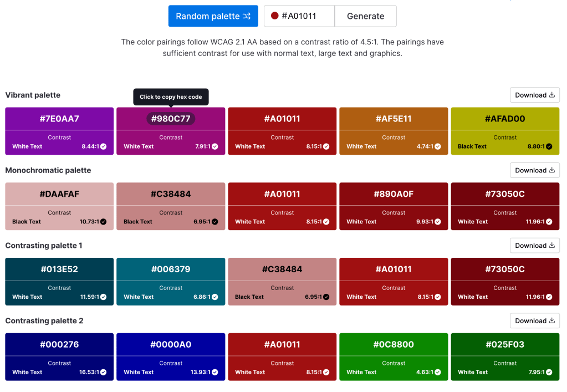Click the checkmark icon next to 8.44:1
Image resolution: width=567 pixels, height=392 pixels.
(x=104, y=147)
